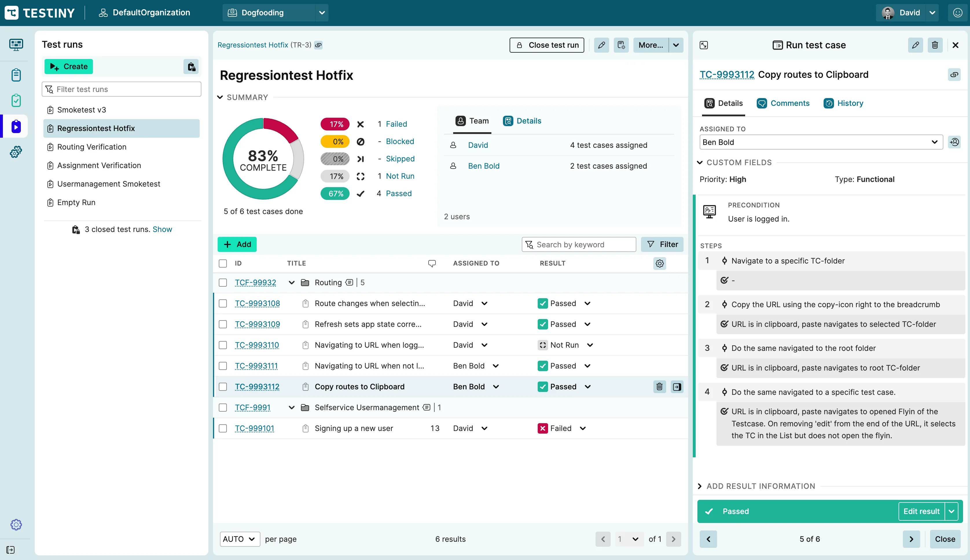970x560 pixels.
Task: Open closed test runs archive icon
Action: tap(191, 67)
